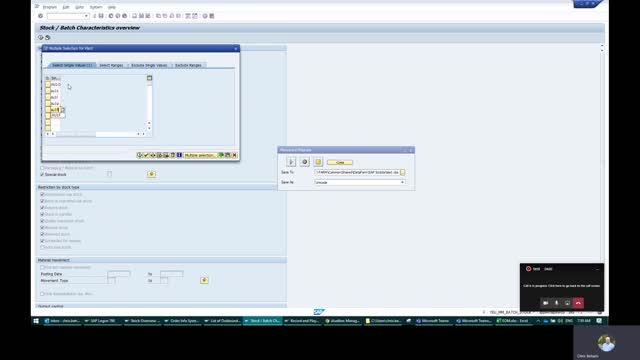Viewport: 640px width, 360px height.
Task: Toggle the Quality inspection stock checkbox
Action: coord(42,221)
